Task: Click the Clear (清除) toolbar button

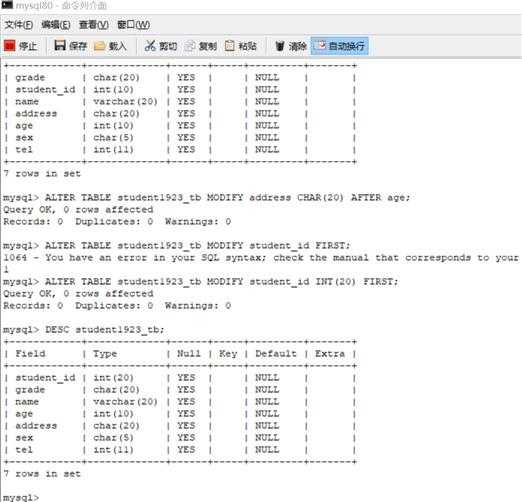Action: (290, 46)
